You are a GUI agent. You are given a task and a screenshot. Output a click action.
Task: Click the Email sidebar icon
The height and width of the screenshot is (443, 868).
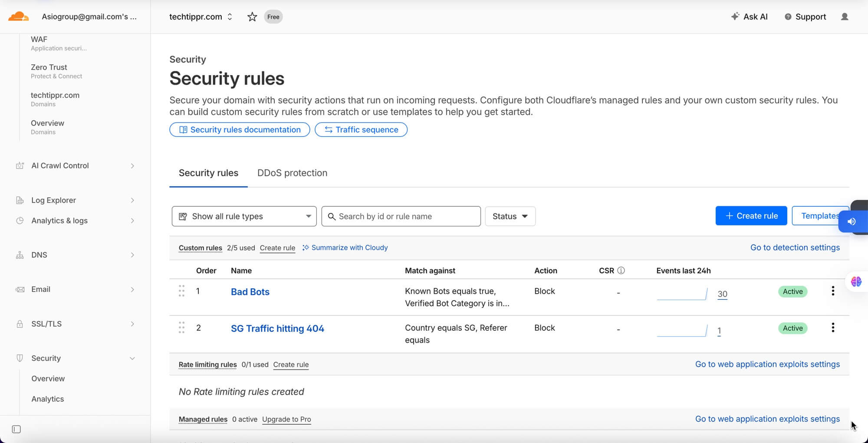pyautogui.click(x=20, y=289)
